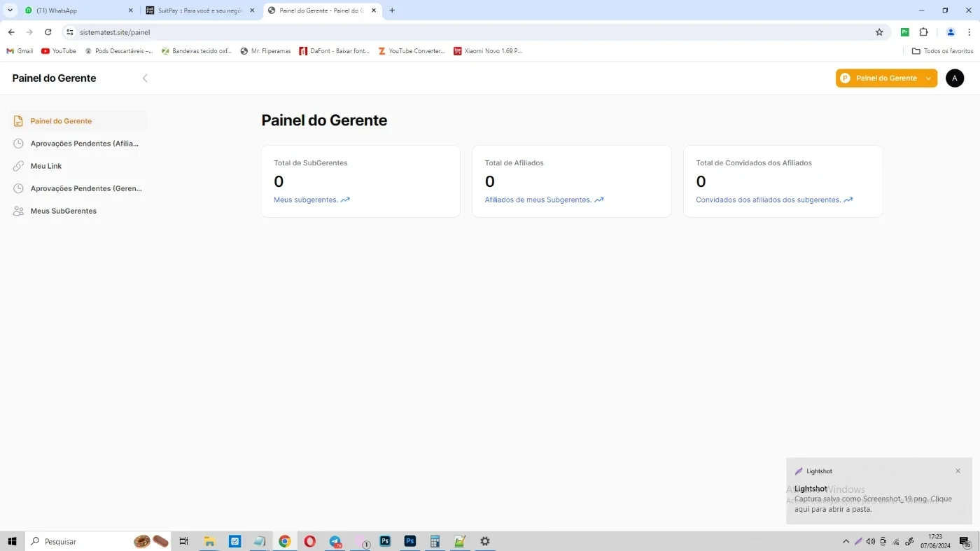
Task: Bookmark this page with the star
Action: (x=879, y=32)
